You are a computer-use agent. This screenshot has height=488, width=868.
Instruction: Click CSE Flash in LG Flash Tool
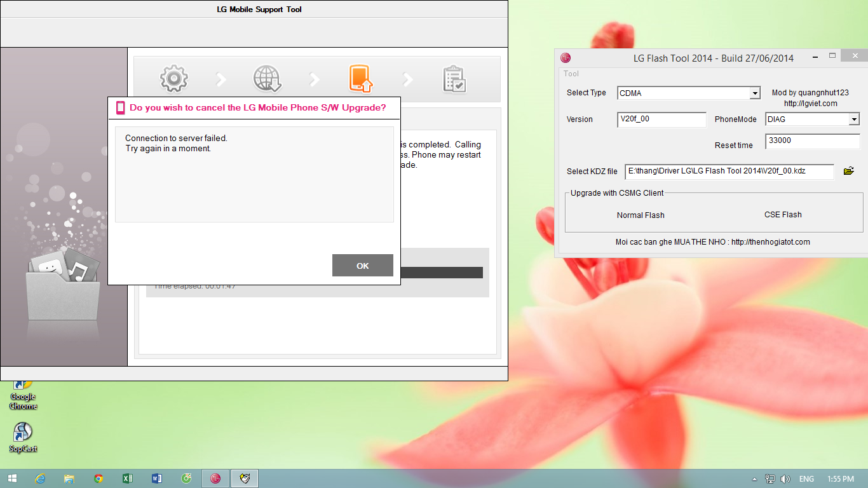783,215
